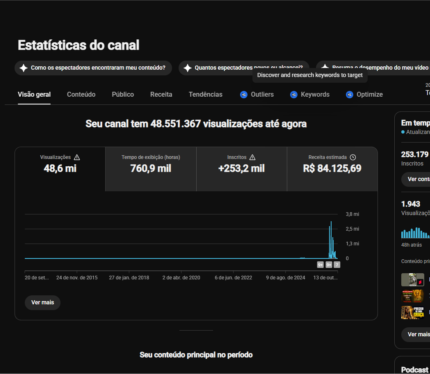The image size is (430, 374).
Task: Switch to the Conteúdo tab
Action: tap(81, 95)
